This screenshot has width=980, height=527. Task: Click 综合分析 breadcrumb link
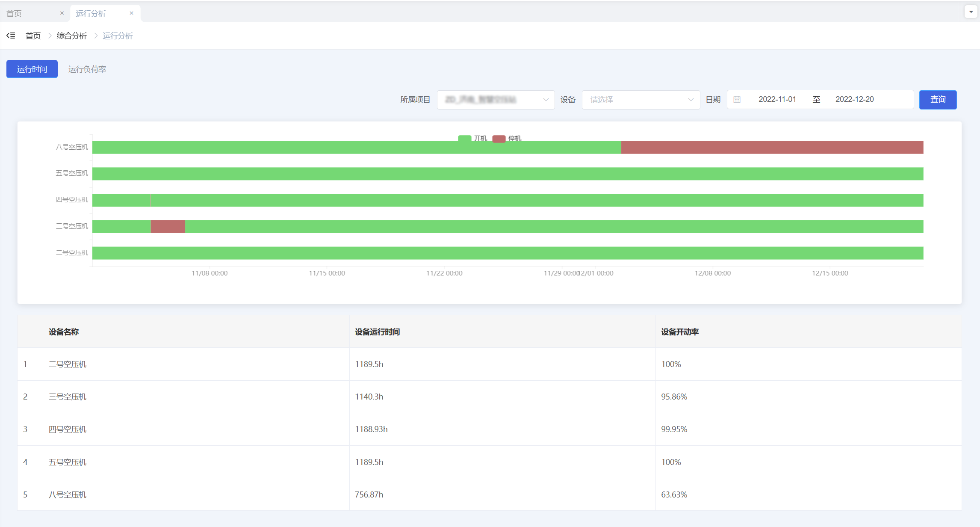[x=71, y=36]
